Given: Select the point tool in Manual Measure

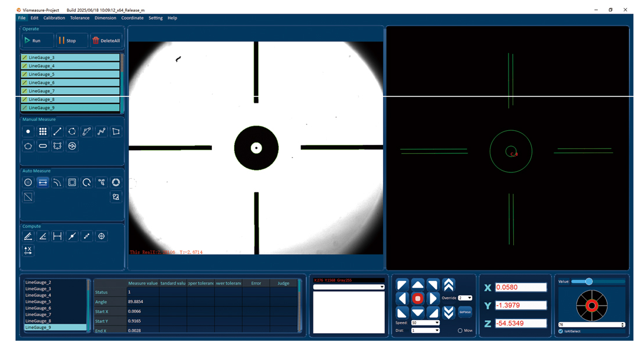Looking at the screenshot, I should pyautogui.click(x=28, y=131).
